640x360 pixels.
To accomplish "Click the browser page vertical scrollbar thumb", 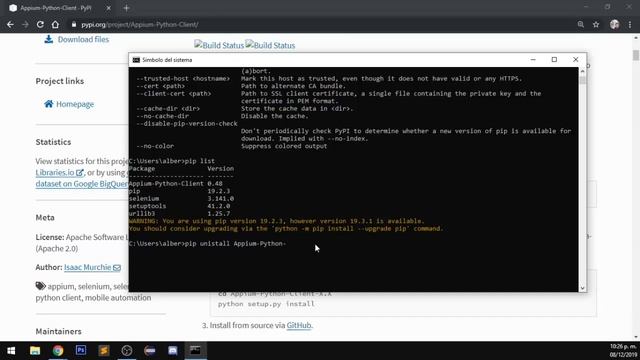I will click(636, 55).
